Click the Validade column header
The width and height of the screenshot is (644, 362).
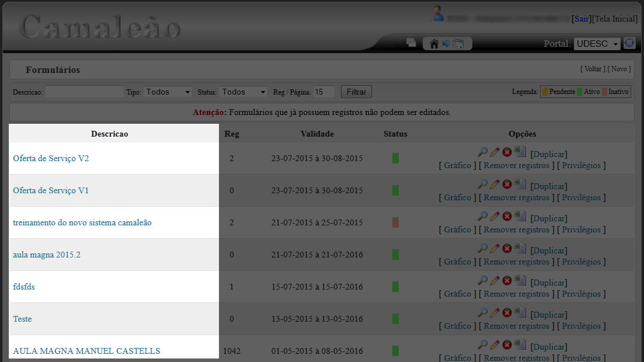317,134
